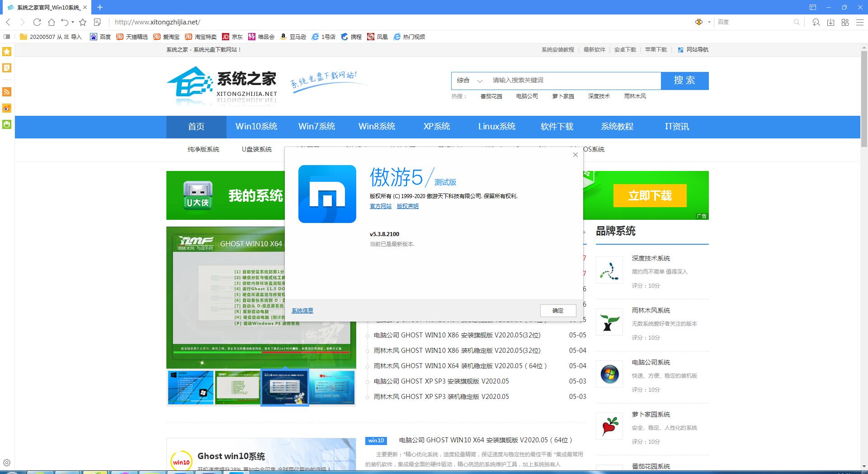This screenshot has height=474, width=868.
Task: Open sidebar settings gear icon
Action: tap(7, 463)
